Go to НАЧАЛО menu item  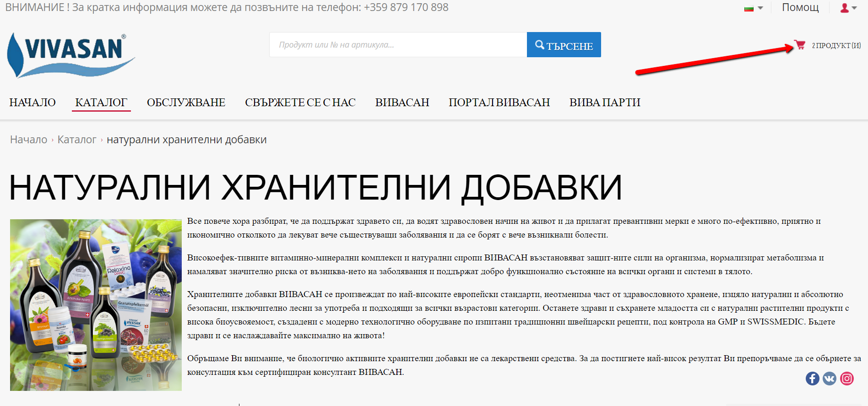click(x=33, y=103)
